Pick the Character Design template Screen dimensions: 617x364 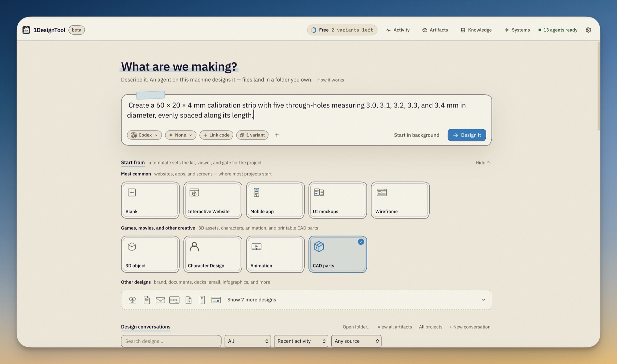point(213,254)
